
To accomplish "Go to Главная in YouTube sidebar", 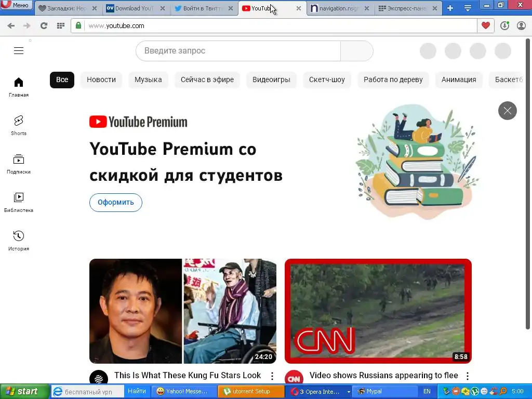I will 19,87.
